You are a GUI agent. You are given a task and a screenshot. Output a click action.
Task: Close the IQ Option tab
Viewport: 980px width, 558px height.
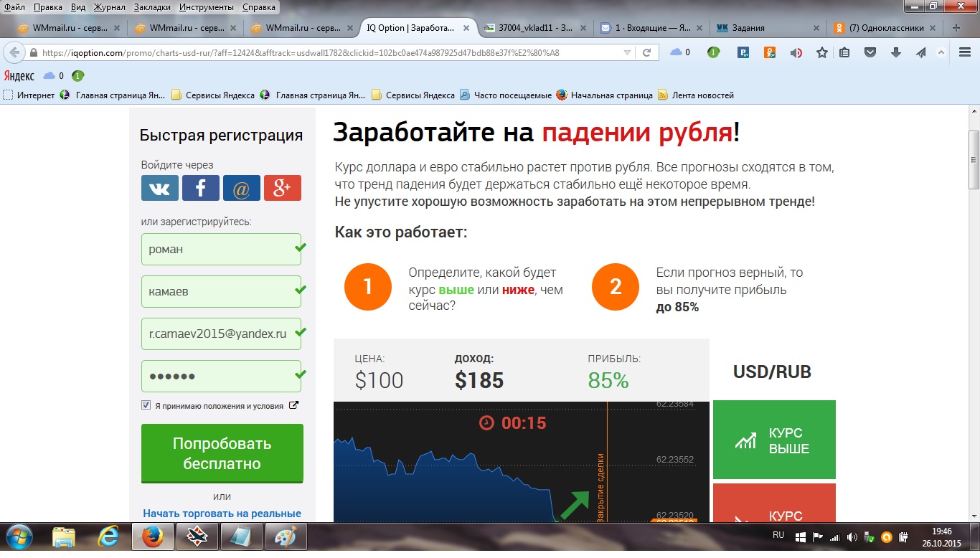[x=466, y=28]
